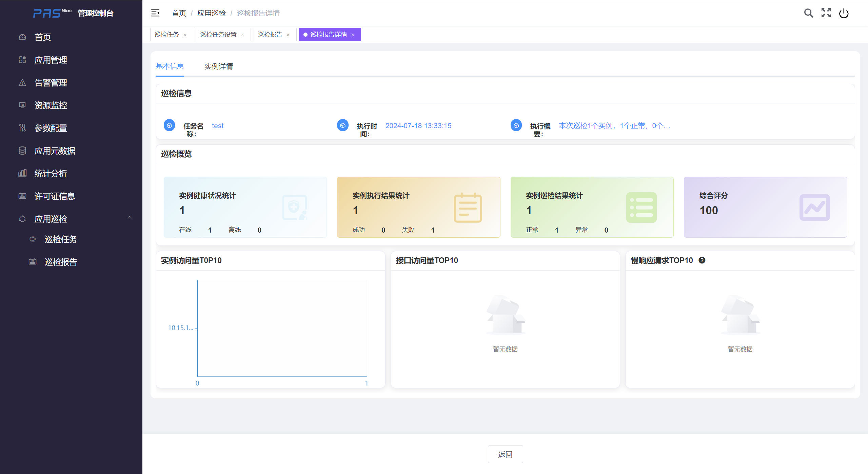Open 告警管理 from sidebar
Screen dimensions: 868x474
[51, 83]
